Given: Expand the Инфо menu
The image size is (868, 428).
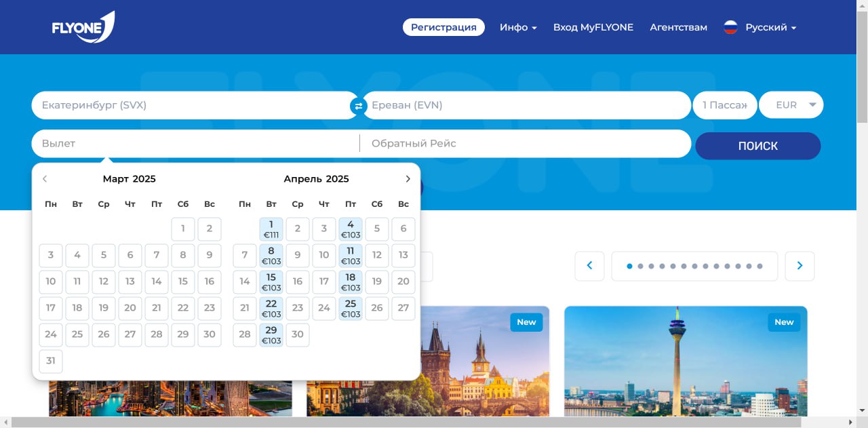Looking at the screenshot, I should [x=518, y=27].
